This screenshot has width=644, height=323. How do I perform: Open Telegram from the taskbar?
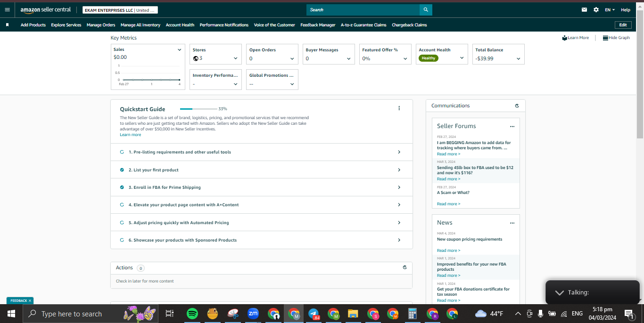click(314, 314)
